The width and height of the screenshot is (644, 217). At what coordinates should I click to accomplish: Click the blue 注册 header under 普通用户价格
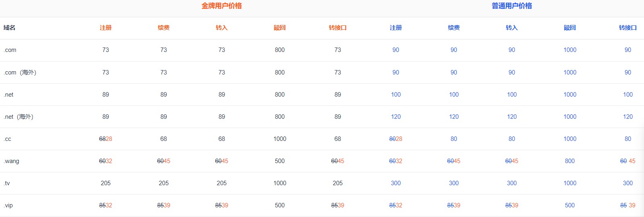[x=396, y=28]
